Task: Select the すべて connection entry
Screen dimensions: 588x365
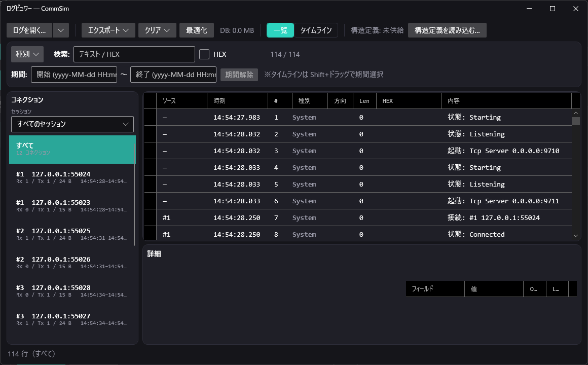Action: (72, 150)
